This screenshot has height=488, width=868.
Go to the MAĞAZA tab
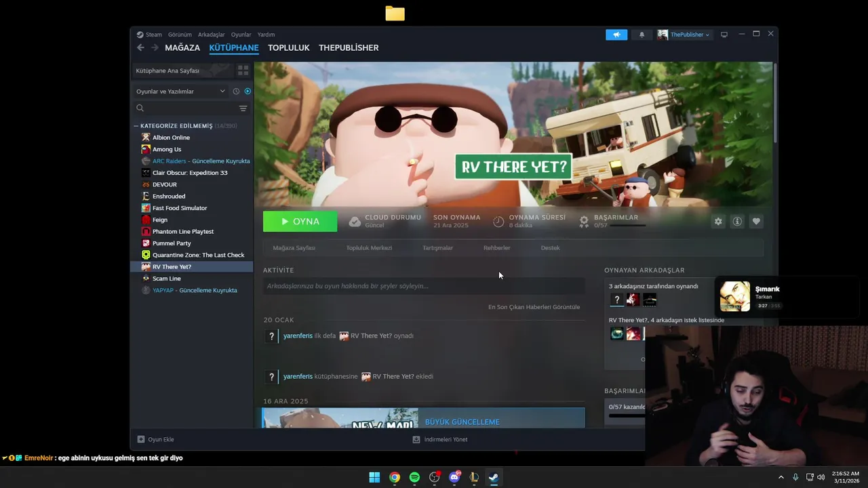pyautogui.click(x=182, y=47)
